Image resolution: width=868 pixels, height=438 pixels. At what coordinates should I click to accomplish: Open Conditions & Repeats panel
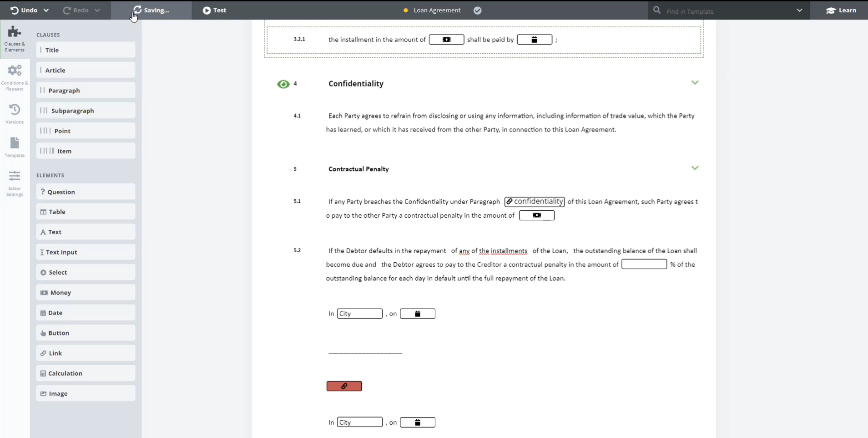click(x=15, y=78)
